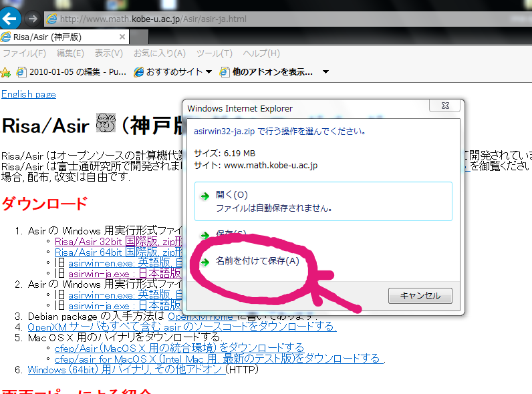Open a new blank tab
Image resolution: width=532 pixels, height=394 pixels.
[139, 37]
